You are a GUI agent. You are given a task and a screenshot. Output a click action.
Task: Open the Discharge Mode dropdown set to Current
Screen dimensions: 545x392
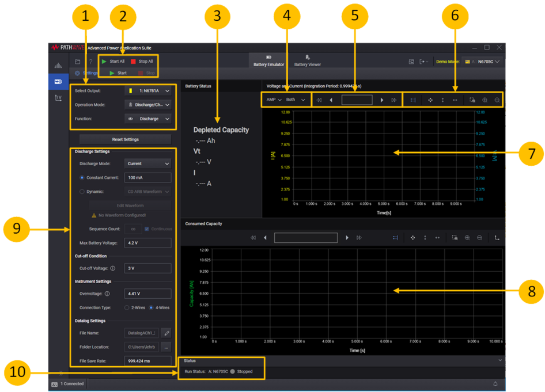pyautogui.click(x=147, y=163)
